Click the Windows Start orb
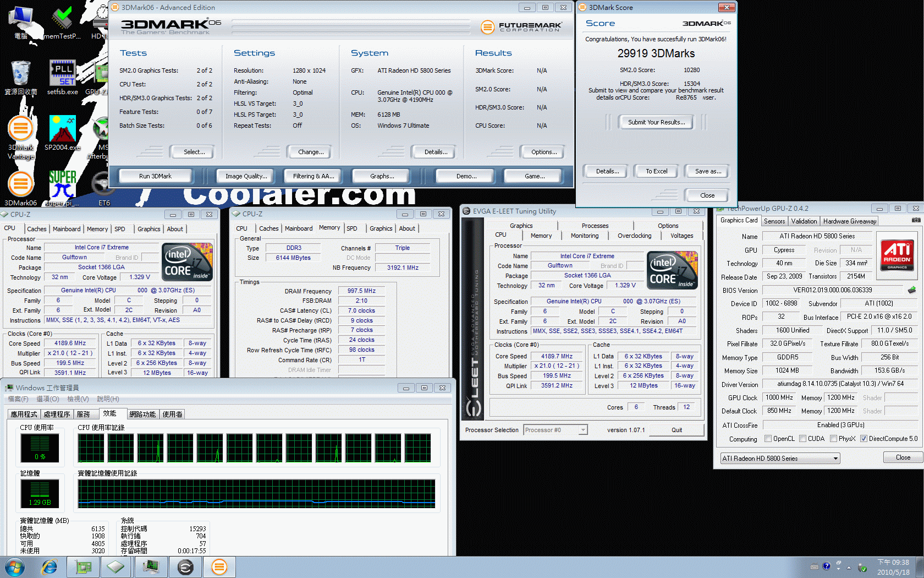This screenshot has width=924, height=578. click(x=15, y=567)
